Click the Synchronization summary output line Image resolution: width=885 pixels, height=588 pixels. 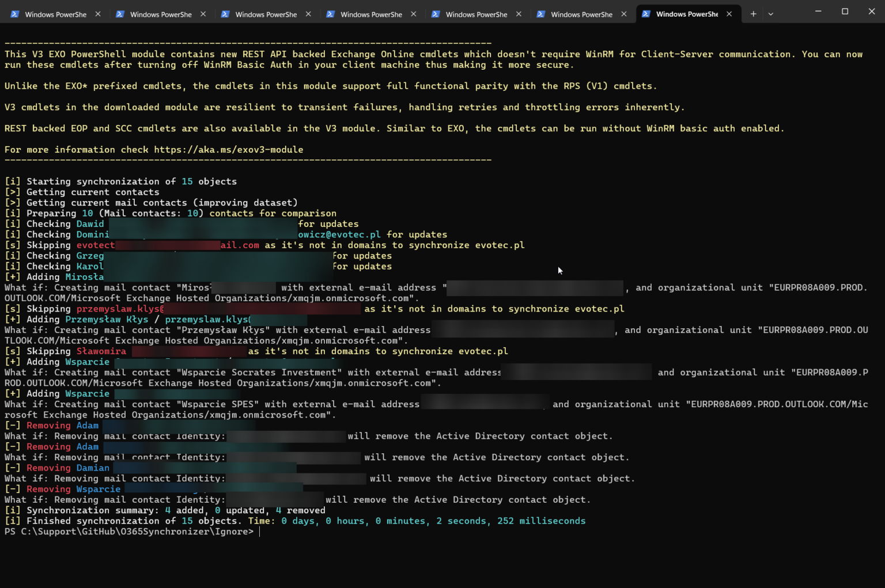point(165,510)
